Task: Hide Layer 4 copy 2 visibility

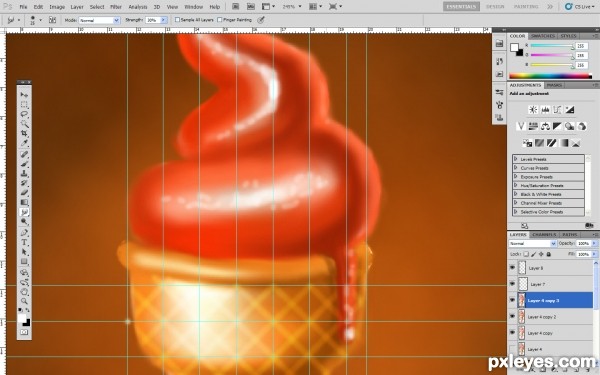Action: [x=512, y=316]
